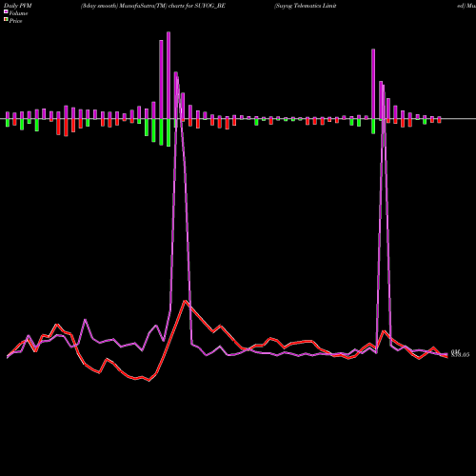This screenshot has height=476, width=476.
Task: Click the last price value label at line end
Action: click(460, 355)
